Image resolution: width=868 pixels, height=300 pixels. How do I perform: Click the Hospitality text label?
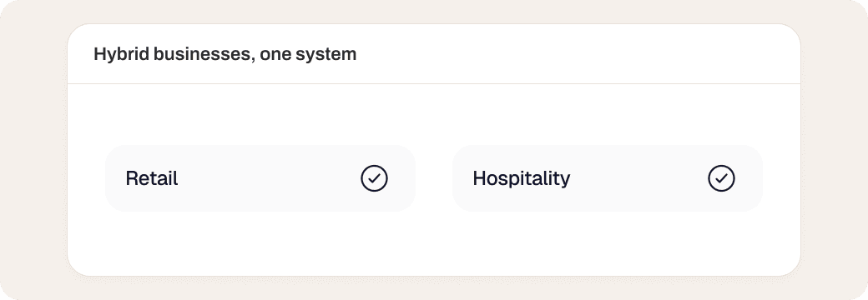pyautogui.click(x=522, y=178)
